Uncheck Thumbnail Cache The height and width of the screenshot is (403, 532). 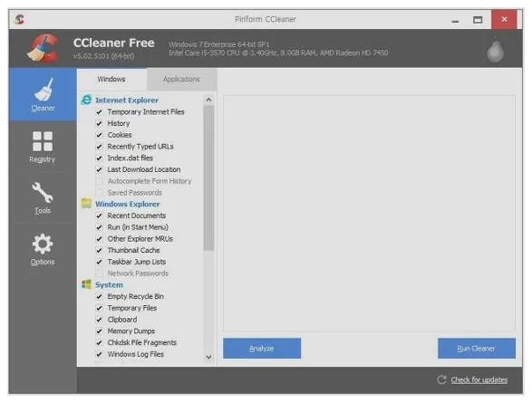tap(99, 250)
